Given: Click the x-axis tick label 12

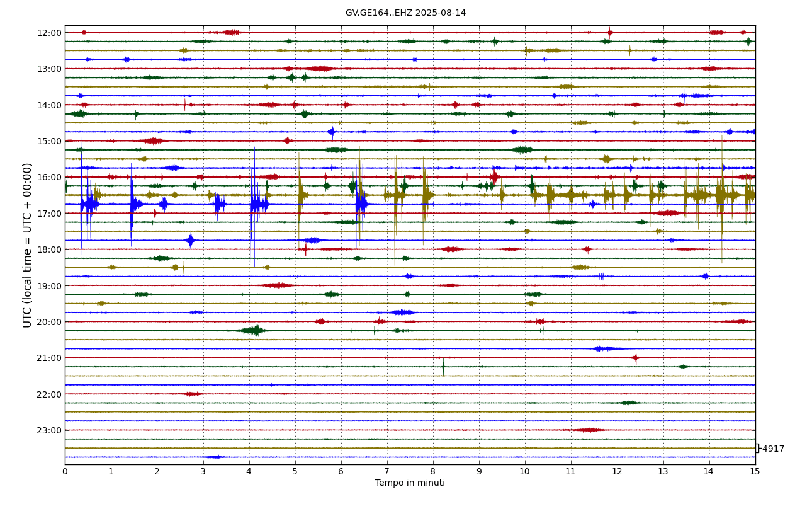Looking at the screenshot, I should pos(617,471).
